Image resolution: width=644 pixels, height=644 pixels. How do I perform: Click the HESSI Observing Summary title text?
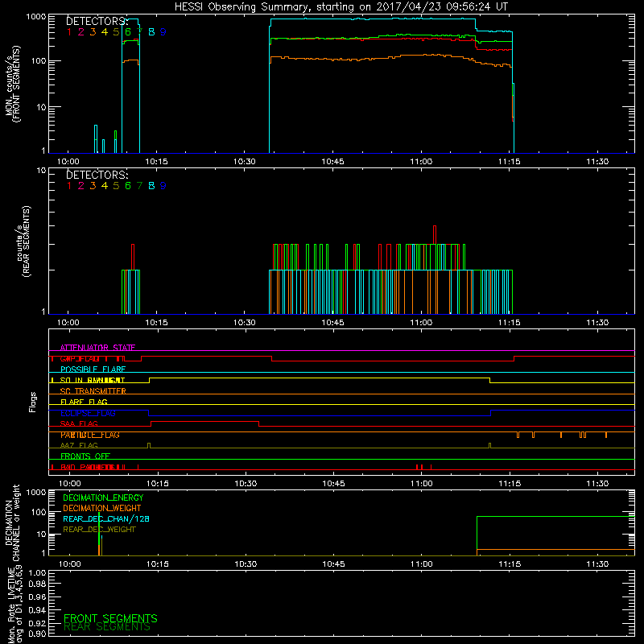pyautogui.click(x=341, y=7)
